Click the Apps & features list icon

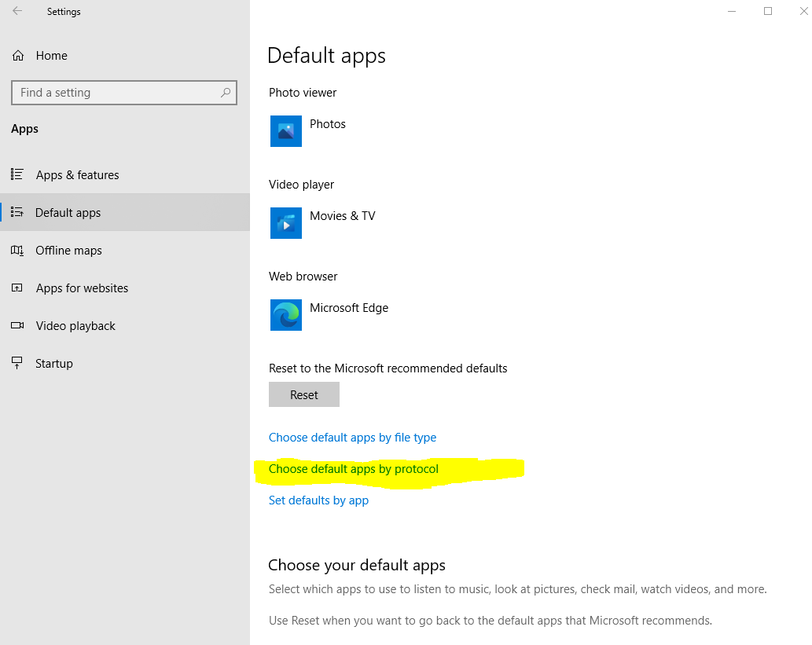pos(17,174)
